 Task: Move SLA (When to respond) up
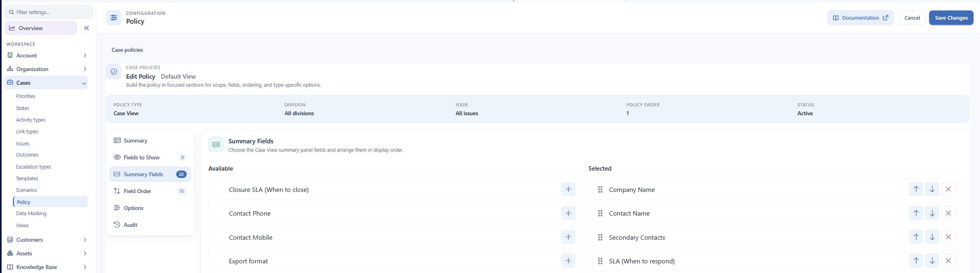coord(916,261)
